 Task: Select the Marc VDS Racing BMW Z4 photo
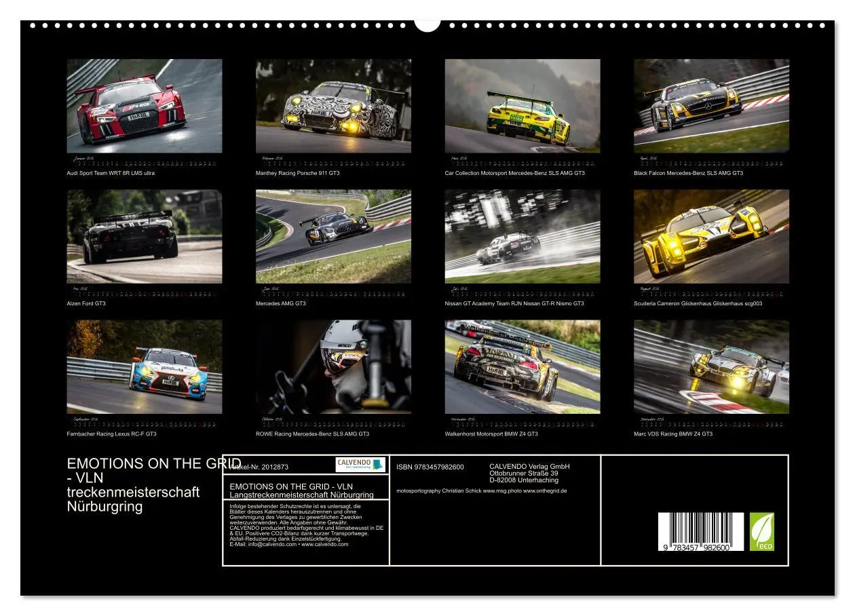tap(711, 367)
